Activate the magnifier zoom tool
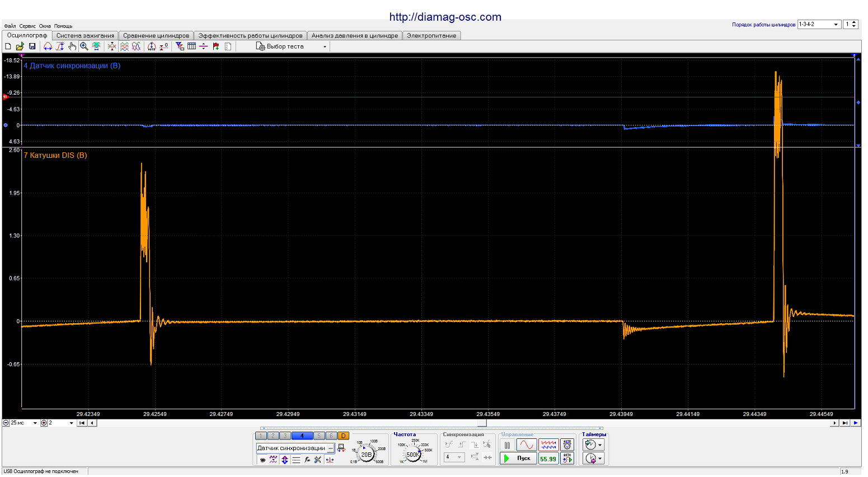The width and height of the screenshot is (868, 477). pyautogui.click(x=84, y=46)
